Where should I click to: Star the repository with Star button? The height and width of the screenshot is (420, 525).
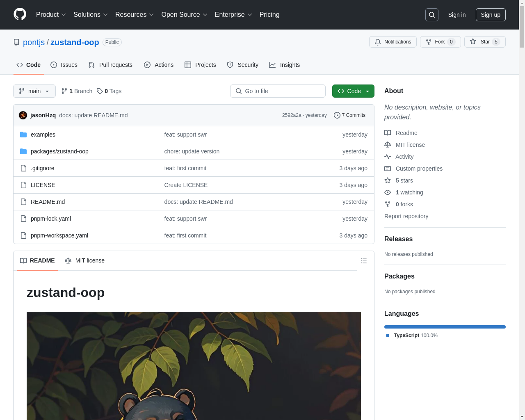point(485,42)
